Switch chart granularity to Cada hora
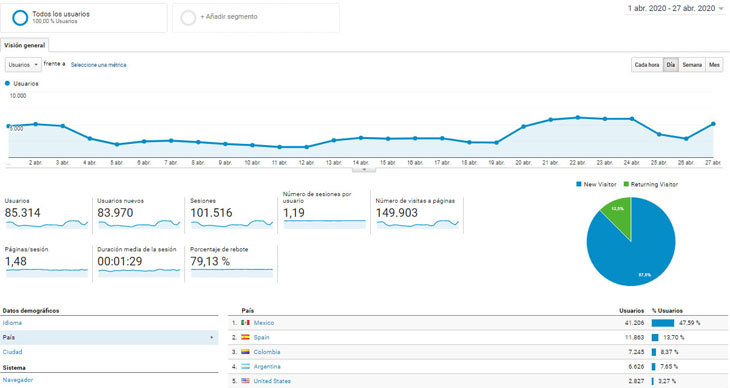 click(647, 65)
